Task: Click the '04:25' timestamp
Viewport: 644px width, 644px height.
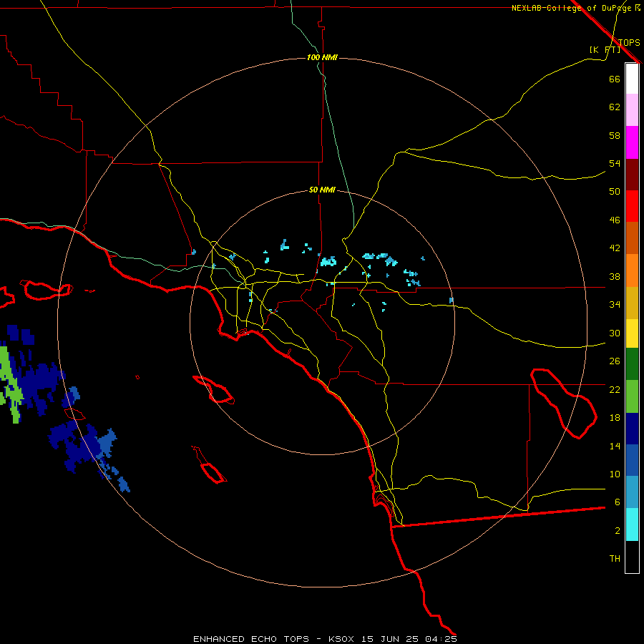Action: coord(441,639)
